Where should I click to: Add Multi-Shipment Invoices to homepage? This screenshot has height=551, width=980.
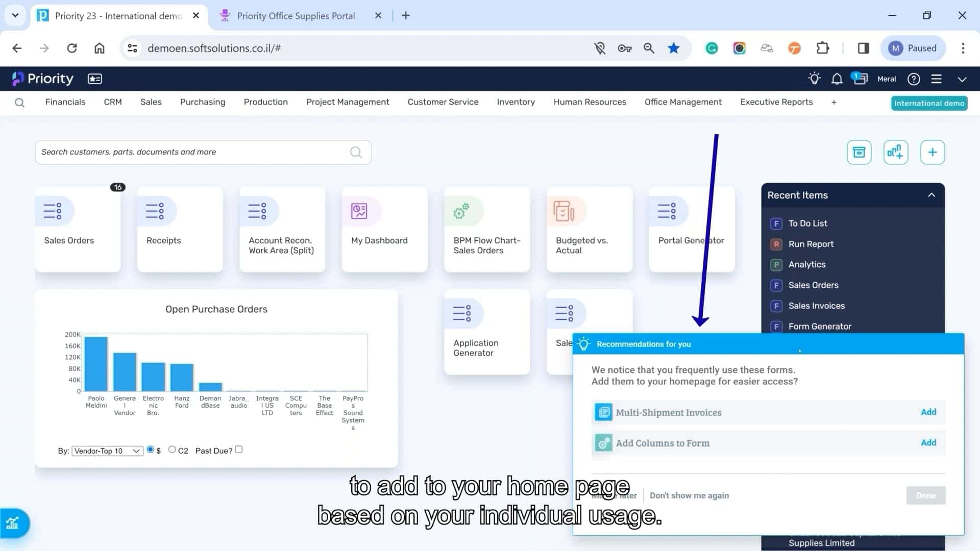click(928, 412)
